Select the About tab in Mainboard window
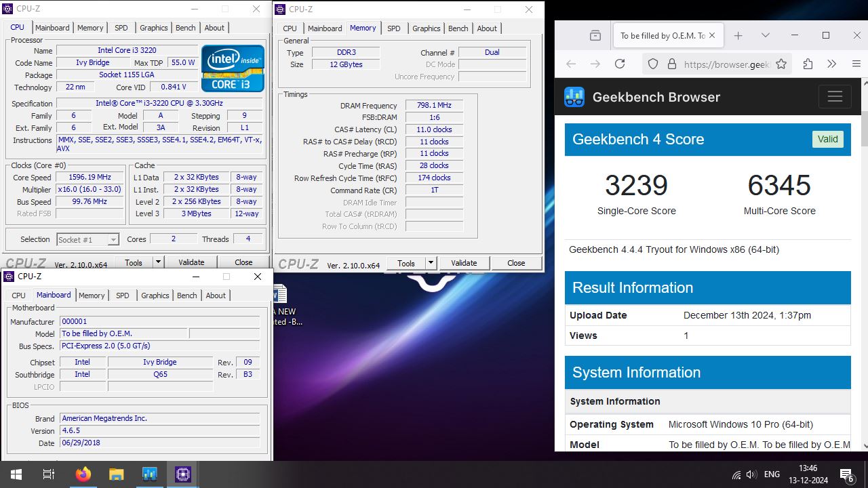The image size is (868, 488). (216, 296)
